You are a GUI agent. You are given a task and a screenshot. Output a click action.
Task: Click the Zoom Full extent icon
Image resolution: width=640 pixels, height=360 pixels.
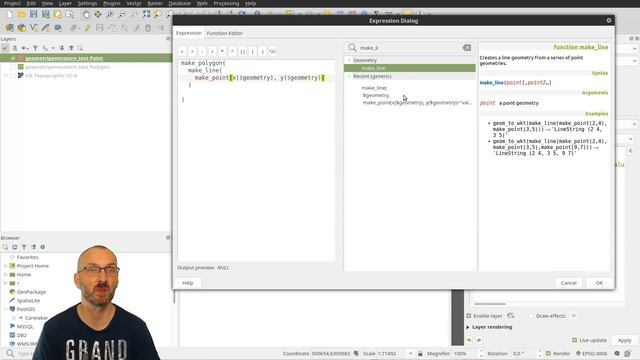pyautogui.click(x=146, y=14)
